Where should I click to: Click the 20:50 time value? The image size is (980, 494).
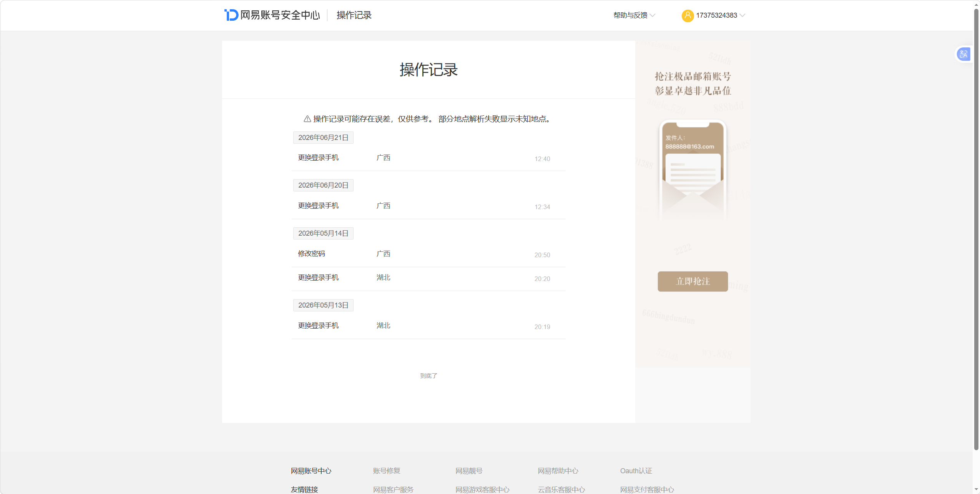(x=542, y=255)
